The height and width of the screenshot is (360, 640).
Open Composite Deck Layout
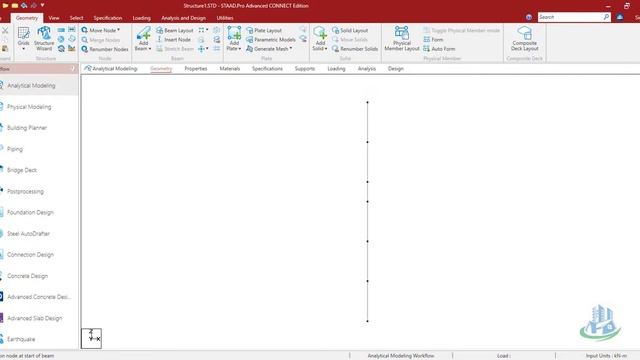pyautogui.click(x=524, y=38)
